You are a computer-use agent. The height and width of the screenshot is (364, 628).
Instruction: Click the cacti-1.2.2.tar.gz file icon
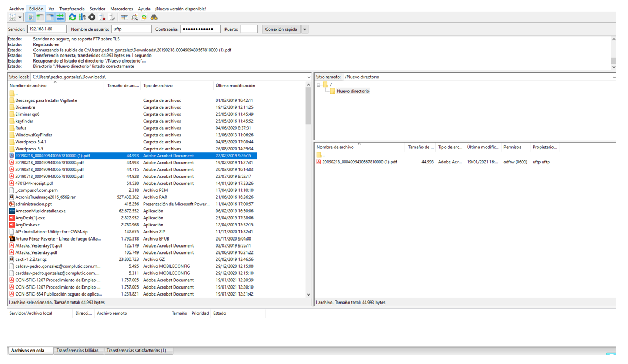(x=12, y=259)
